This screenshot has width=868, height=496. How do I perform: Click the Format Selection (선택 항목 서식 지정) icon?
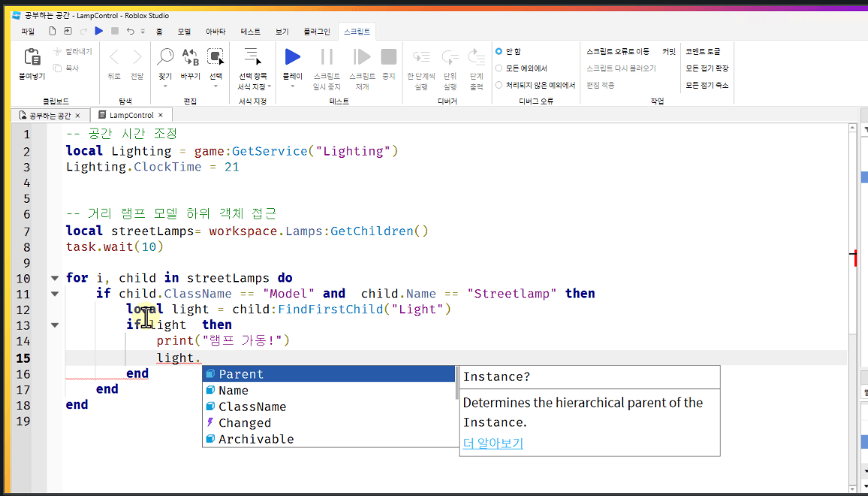pos(252,56)
